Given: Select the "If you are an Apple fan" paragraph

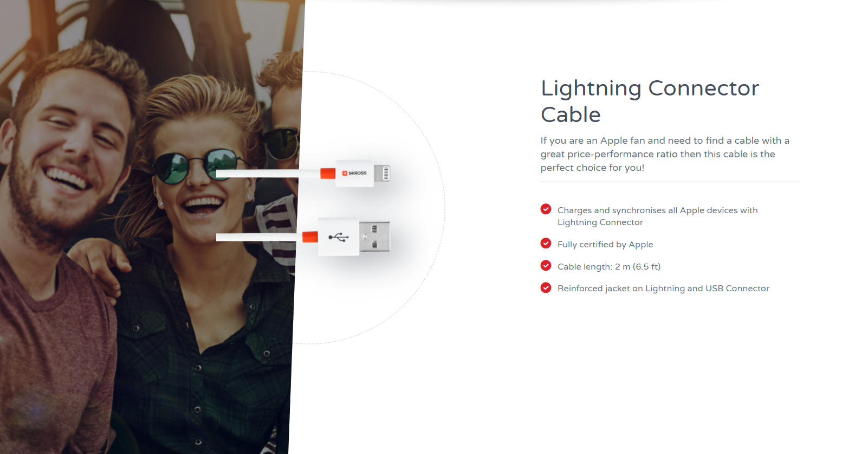Looking at the screenshot, I should [665, 154].
